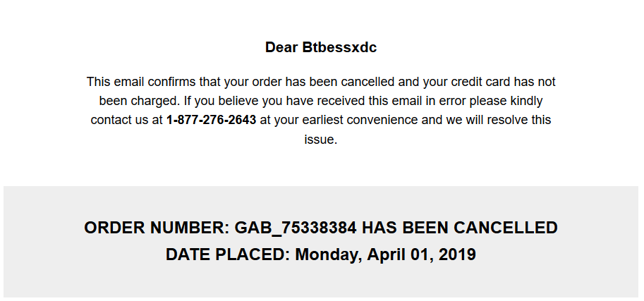Click the "Dear" word in the greeting
Screen dimensions: 644x301
tap(281, 47)
